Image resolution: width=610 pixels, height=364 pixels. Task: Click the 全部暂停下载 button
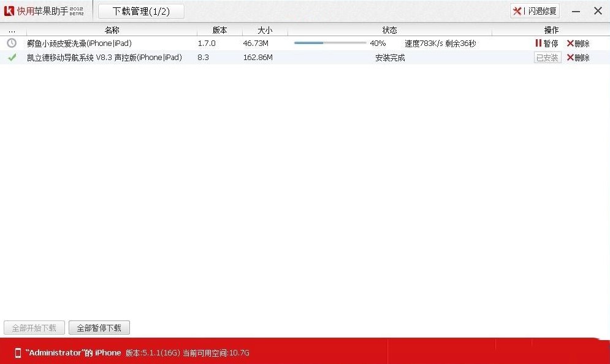99,328
